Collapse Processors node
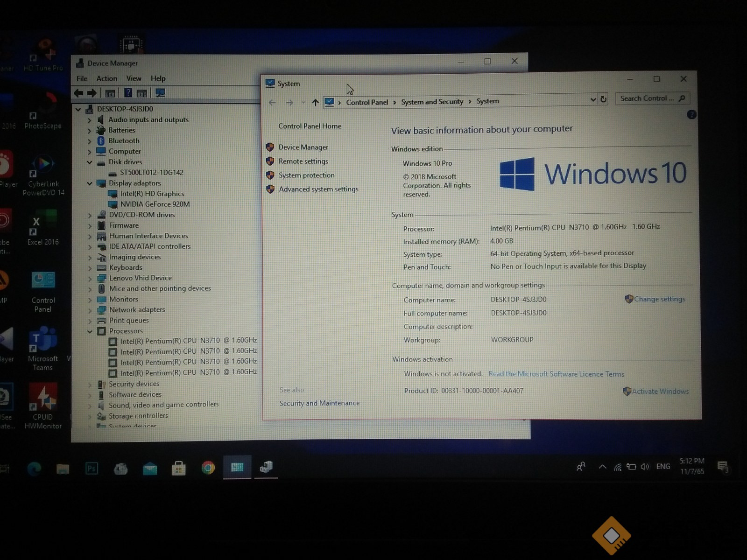Viewport: 747px width, 560px height. point(90,331)
